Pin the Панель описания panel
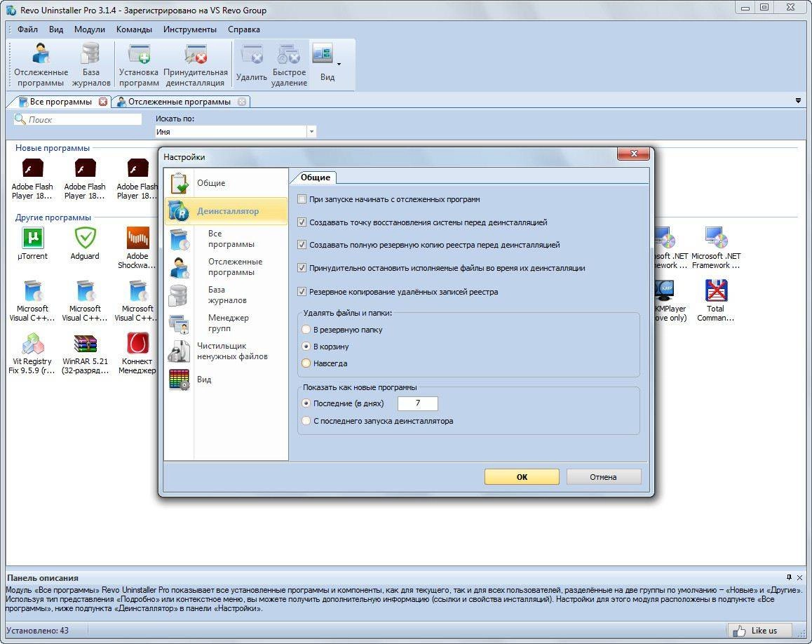The width and height of the screenshot is (812, 644). 790,577
